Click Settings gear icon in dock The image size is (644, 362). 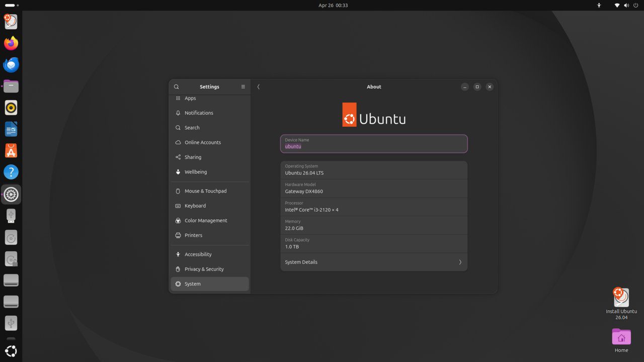tap(11, 194)
